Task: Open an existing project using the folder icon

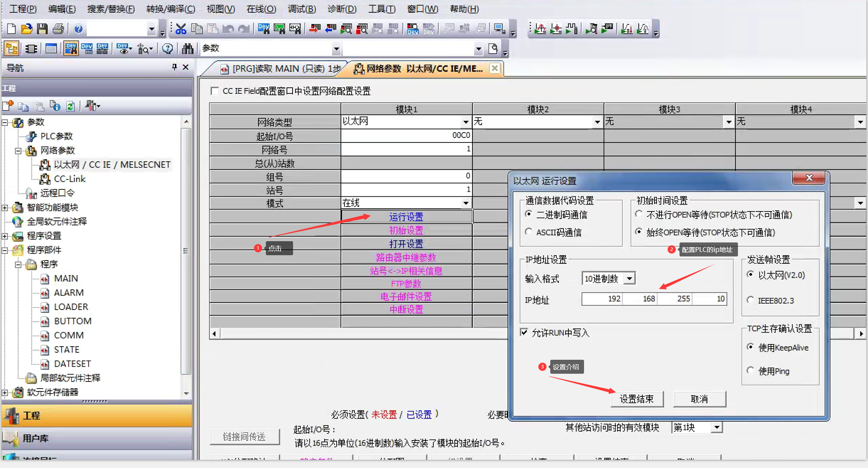Action: click(x=26, y=28)
